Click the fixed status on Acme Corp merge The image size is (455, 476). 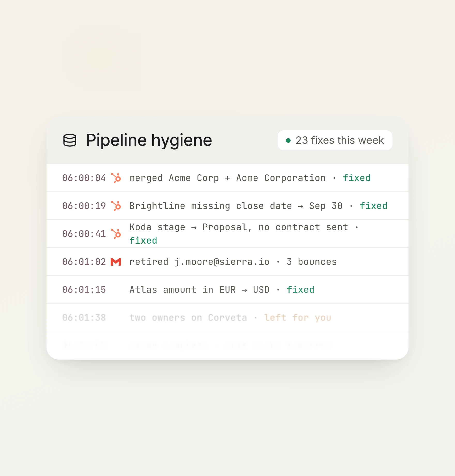pyautogui.click(x=357, y=178)
